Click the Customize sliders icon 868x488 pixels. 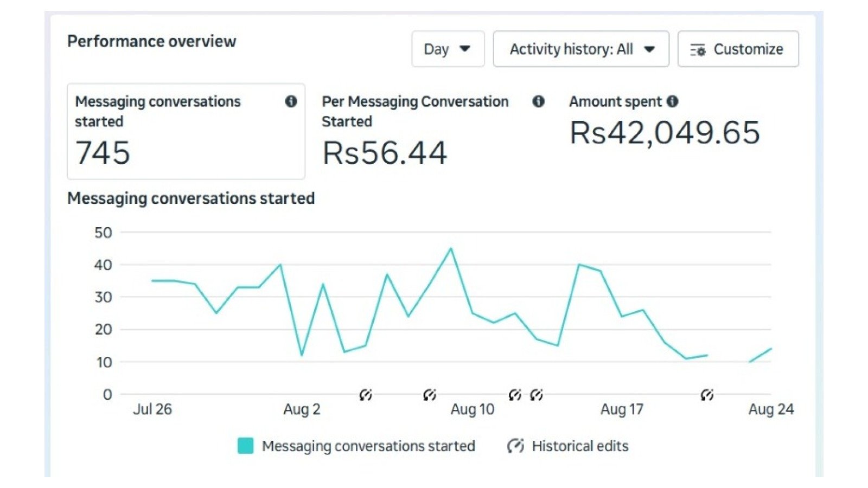698,50
